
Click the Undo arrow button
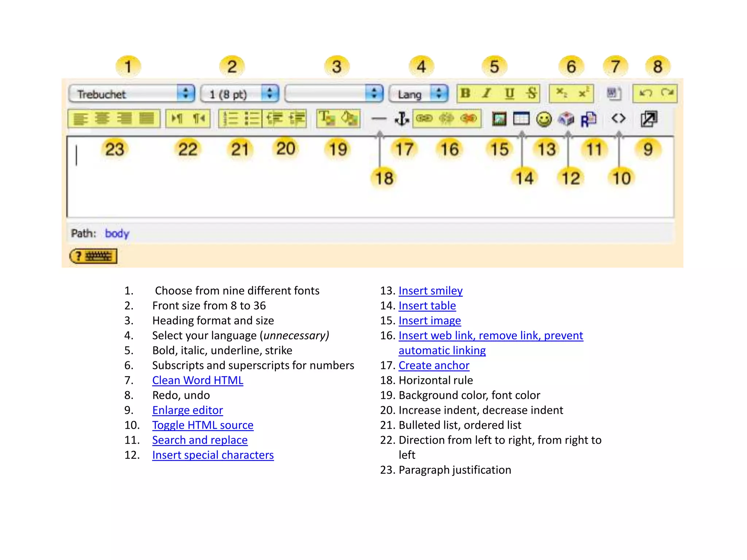click(x=645, y=93)
